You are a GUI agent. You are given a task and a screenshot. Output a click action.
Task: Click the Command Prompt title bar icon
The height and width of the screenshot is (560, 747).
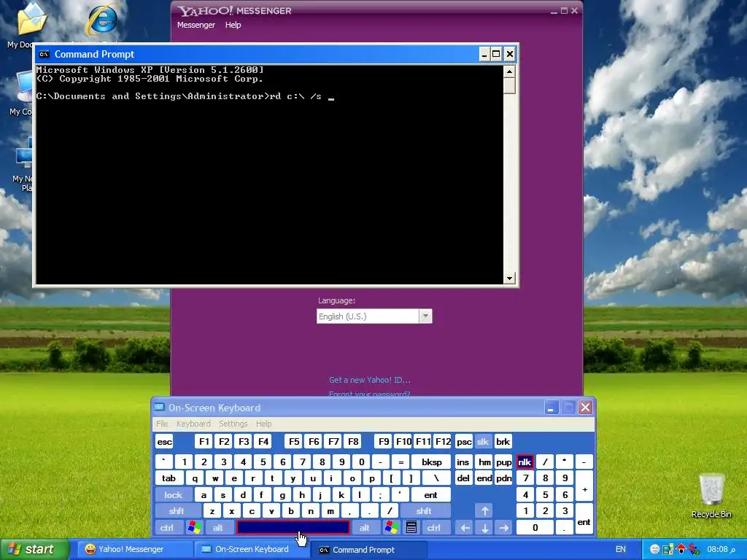point(44,54)
